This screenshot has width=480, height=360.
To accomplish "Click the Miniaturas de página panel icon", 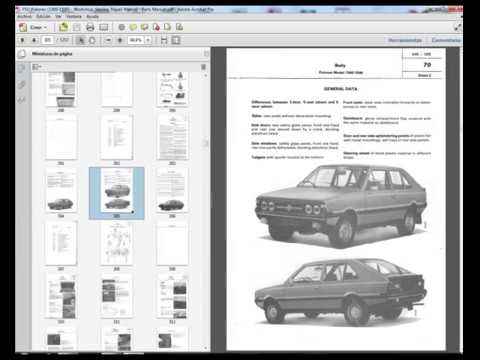I will [x=22, y=54].
